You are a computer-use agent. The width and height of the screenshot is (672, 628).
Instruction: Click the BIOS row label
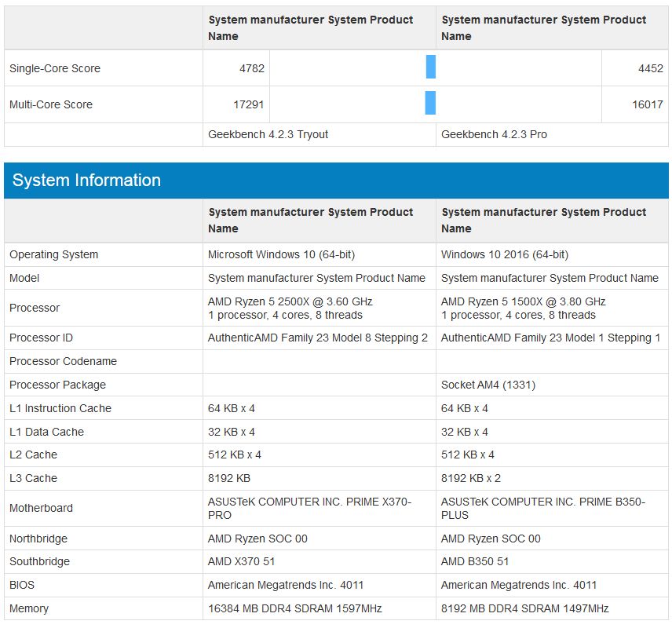[22, 585]
